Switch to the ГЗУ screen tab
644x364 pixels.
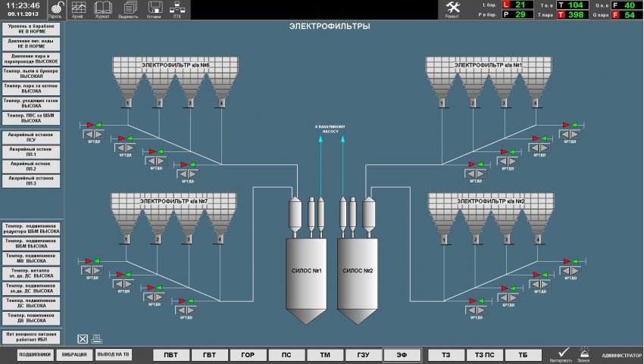click(x=364, y=355)
